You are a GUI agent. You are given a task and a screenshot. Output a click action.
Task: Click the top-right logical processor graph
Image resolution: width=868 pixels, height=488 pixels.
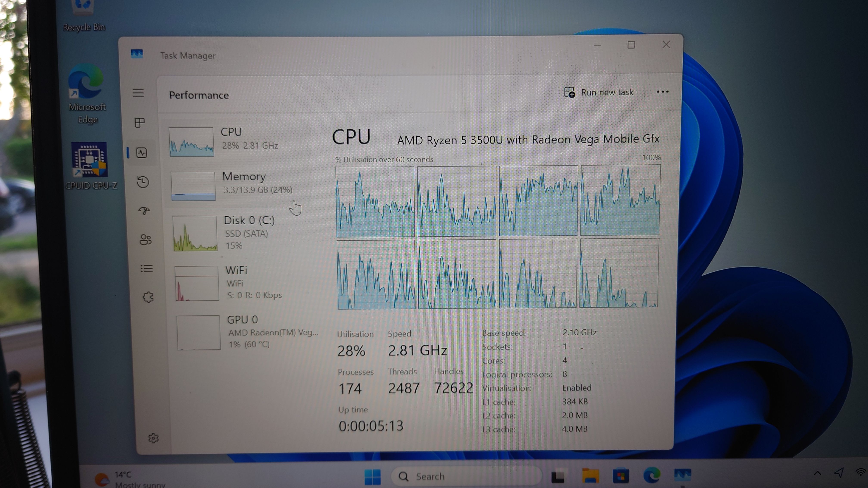[620, 200]
